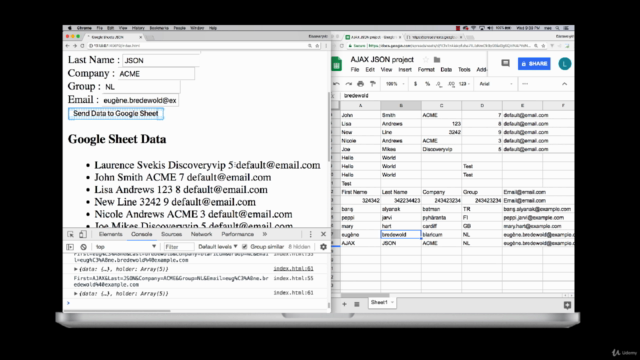Show the console sidebar panel icon
This screenshot has width=640, height=360.
tap(70, 247)
